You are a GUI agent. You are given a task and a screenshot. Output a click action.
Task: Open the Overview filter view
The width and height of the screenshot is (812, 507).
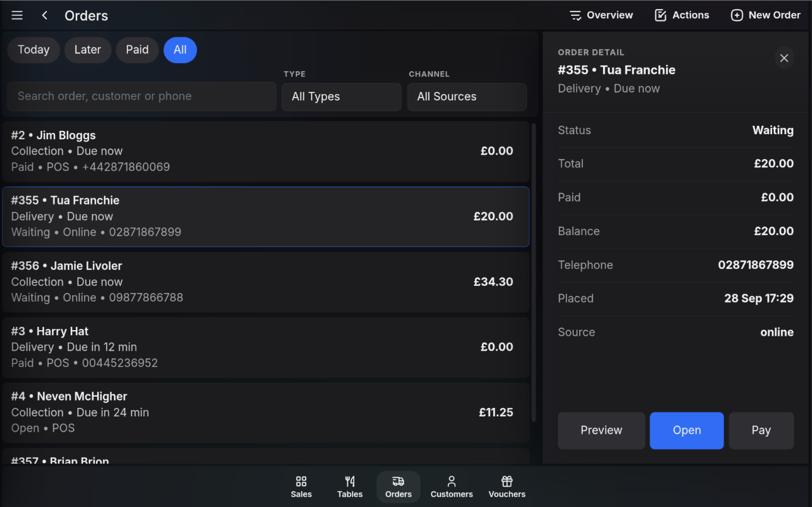pos(601,15)
